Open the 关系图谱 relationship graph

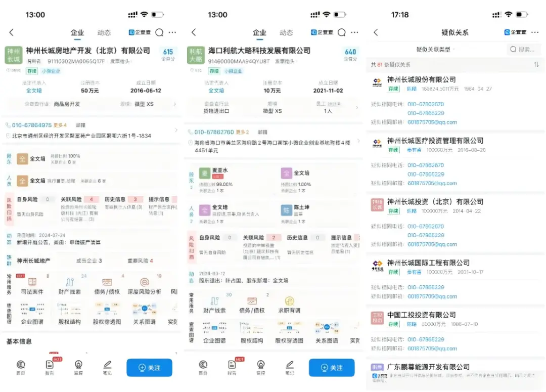click(x=144, y=321)
